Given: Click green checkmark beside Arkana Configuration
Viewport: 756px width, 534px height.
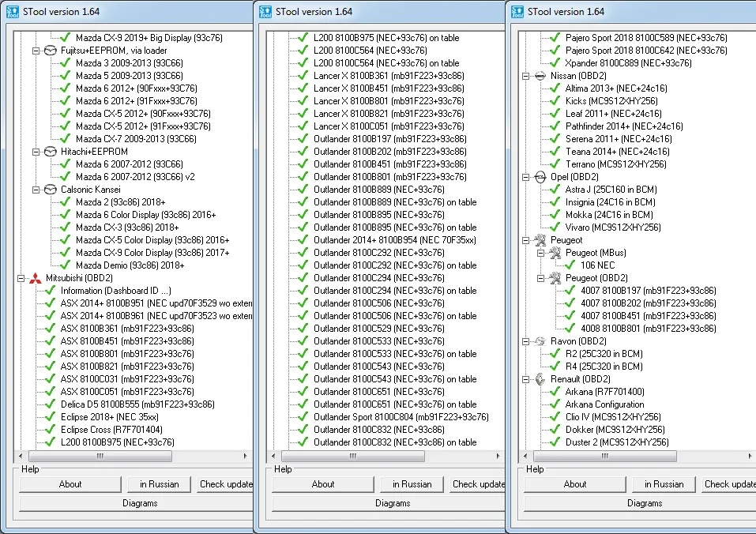Looking at the screenshot, I should (x=555, y=404).
